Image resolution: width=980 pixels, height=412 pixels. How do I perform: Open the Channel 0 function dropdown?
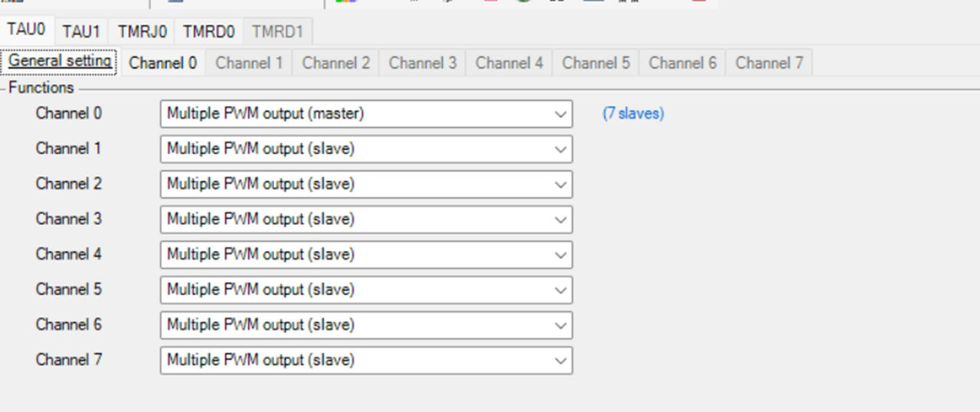366,114
